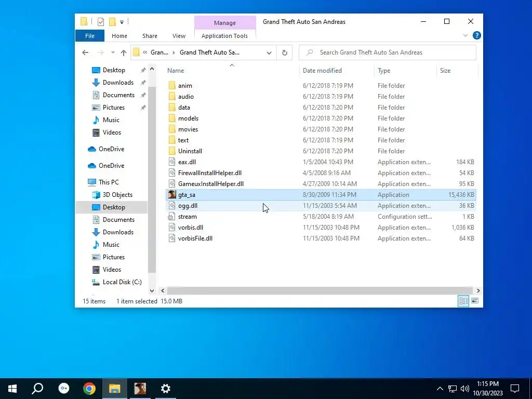Select vorbisFile.dll file
The height and width of the screenshot is (399, 532).
tap(195, 238)
